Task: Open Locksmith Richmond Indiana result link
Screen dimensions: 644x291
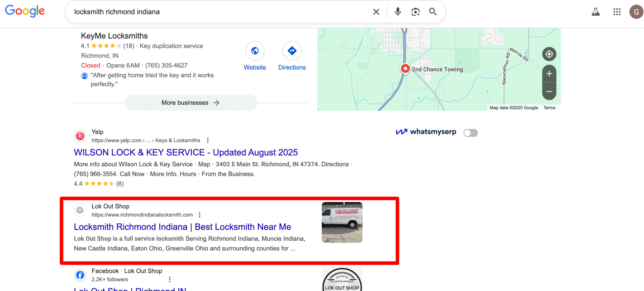Action: (182, 227)
